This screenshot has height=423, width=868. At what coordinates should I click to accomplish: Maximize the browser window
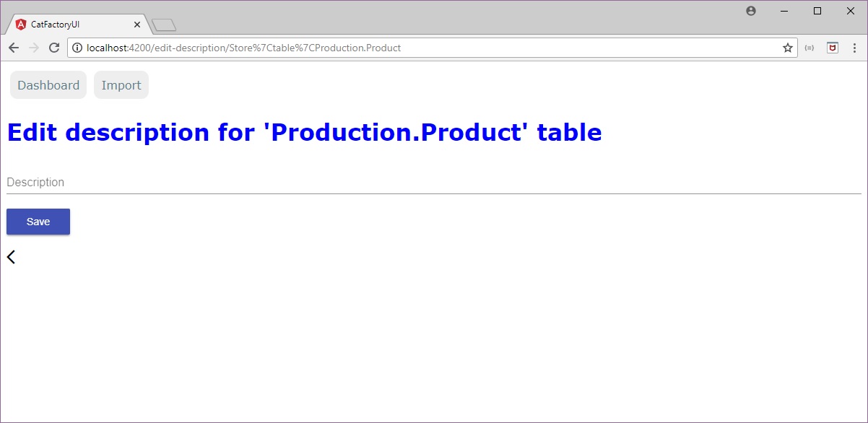coord(817,11)
